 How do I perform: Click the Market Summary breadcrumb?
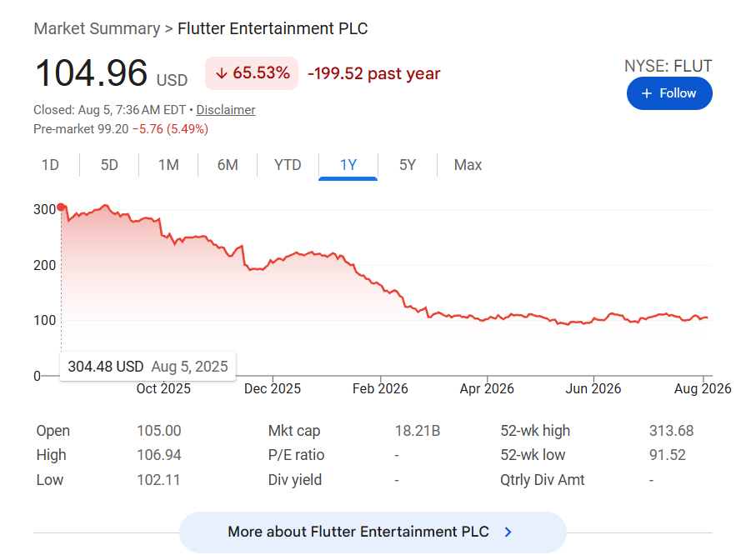coord(97,28)
